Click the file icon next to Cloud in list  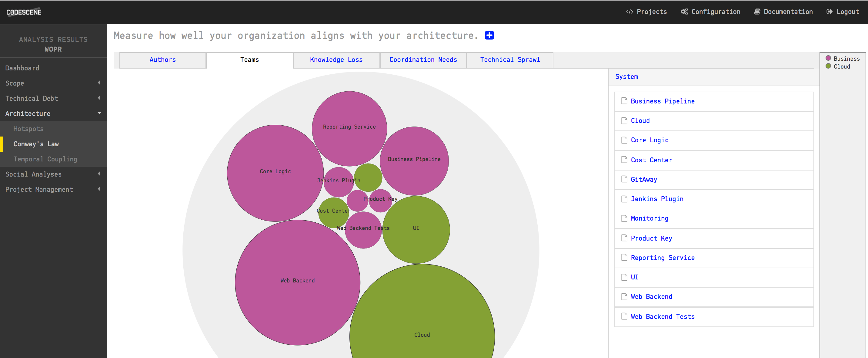pos(624,120)
